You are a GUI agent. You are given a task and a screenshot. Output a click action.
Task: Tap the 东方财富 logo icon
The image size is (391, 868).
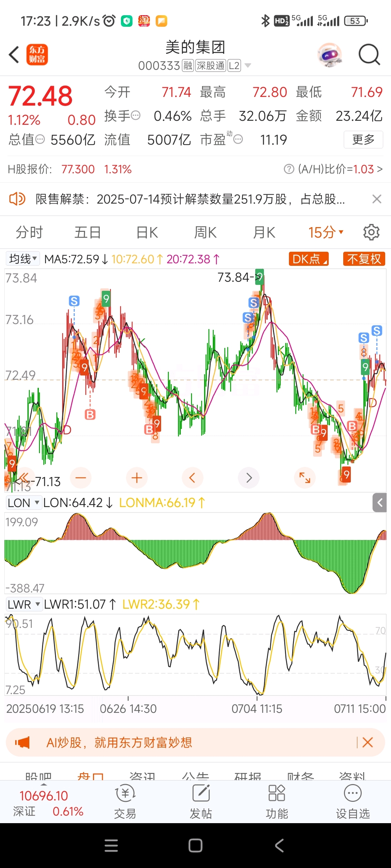(37, 55)
